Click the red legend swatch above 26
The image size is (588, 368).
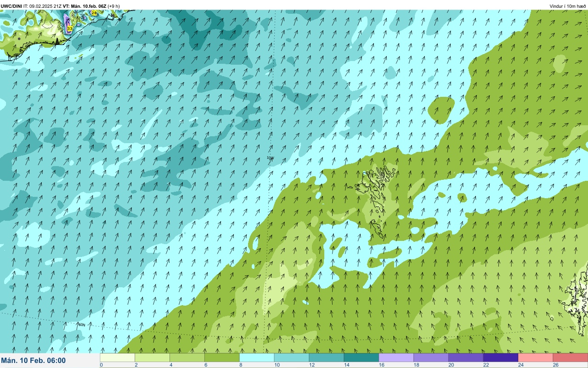571,357
